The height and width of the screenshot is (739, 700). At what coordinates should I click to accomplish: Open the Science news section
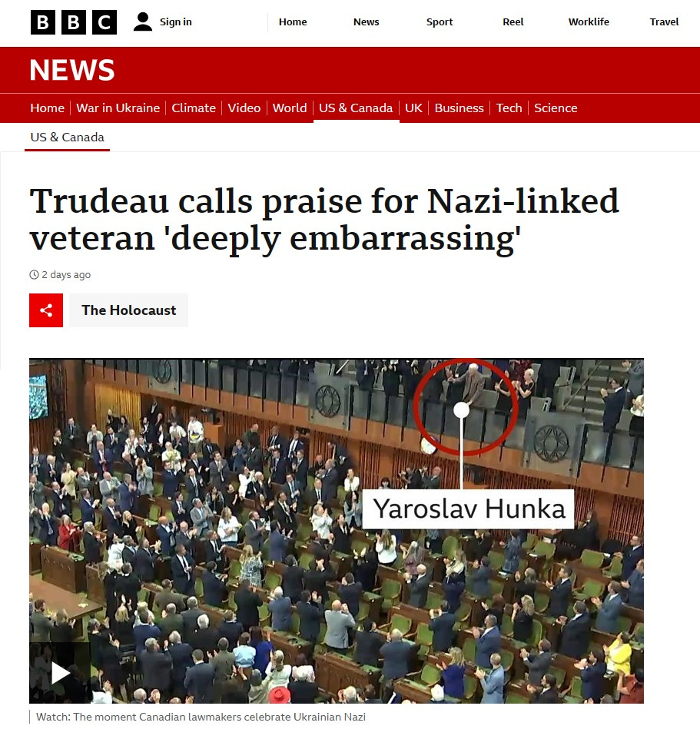tap(556, 108)
